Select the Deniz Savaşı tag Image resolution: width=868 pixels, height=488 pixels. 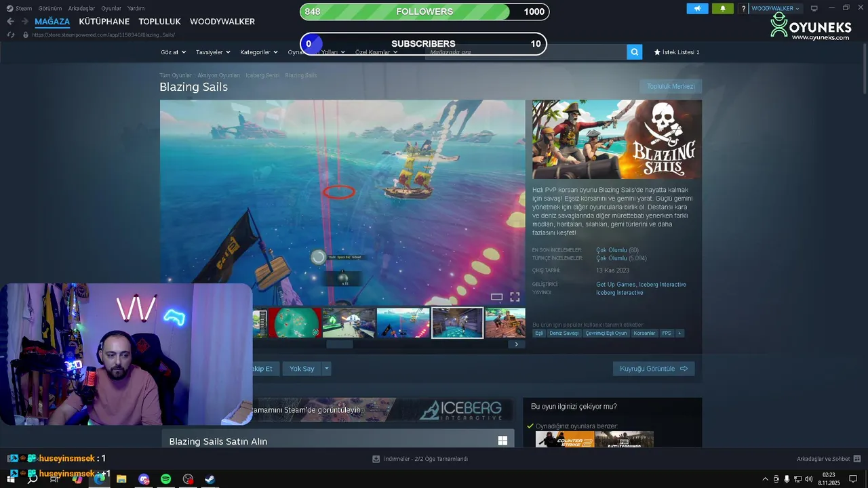click(564, 333)
